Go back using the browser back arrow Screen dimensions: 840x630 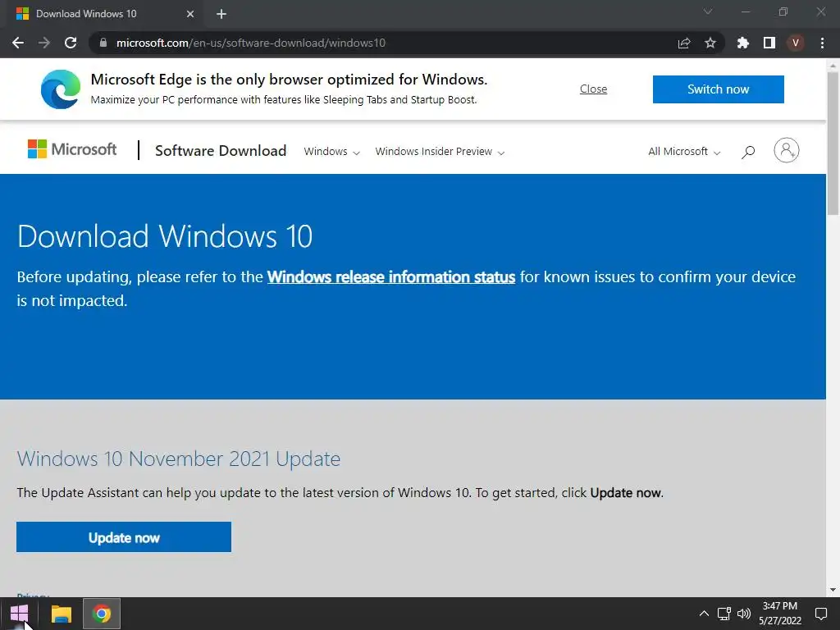tap(18, 43)
